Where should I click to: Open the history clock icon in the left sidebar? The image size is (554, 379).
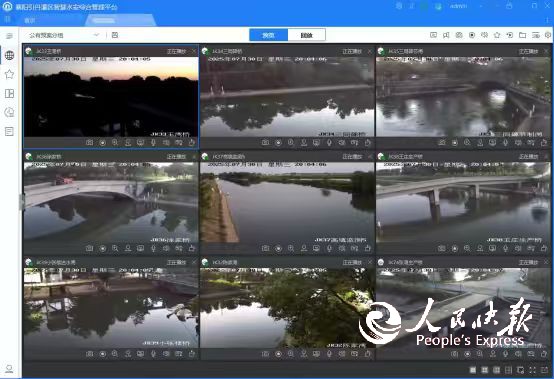(10, 112)
